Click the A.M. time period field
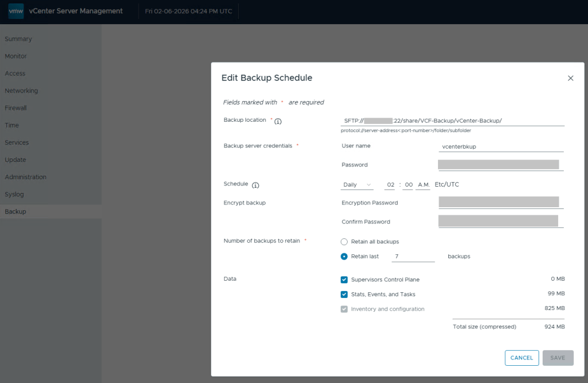The width and height of the screenshot is (588, 383). (x=423, y=185)
